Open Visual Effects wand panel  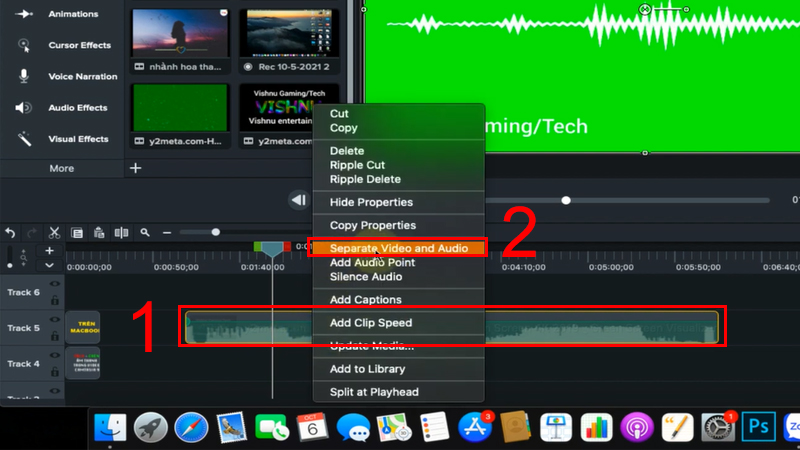(x=24, y=139)
